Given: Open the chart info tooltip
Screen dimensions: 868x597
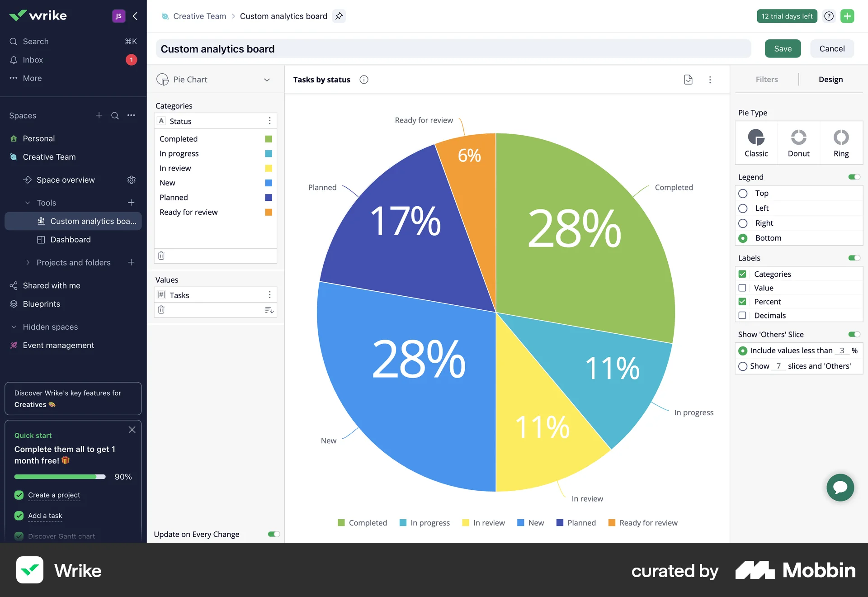Looking at the screenshot, I should 364,79.
